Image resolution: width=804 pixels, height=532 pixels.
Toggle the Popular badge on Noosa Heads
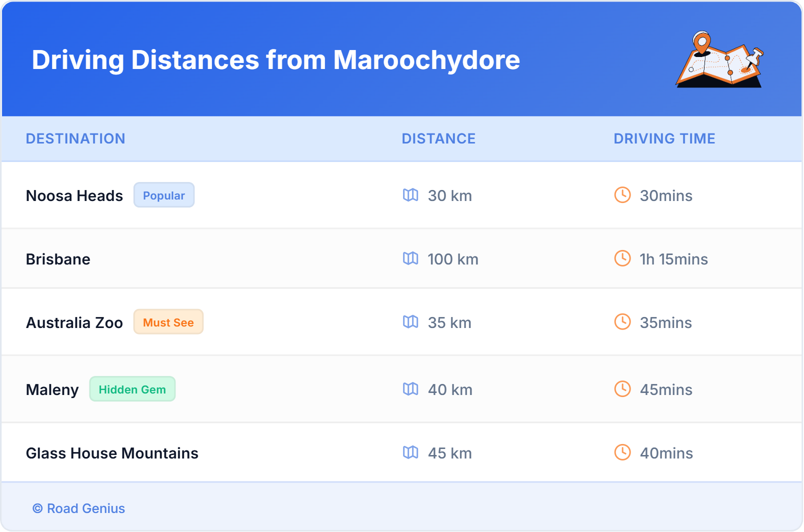click(x=164, y=195)
